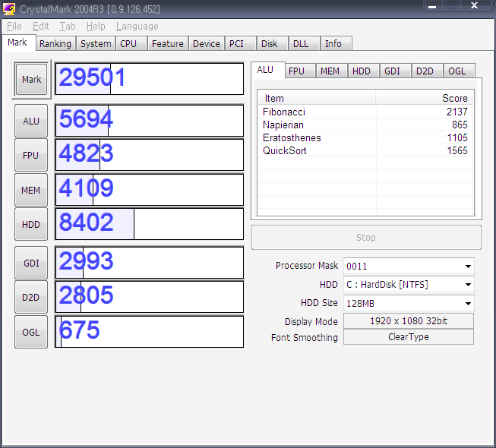Show FPU results tab in details panel

[x=300, y=71]
